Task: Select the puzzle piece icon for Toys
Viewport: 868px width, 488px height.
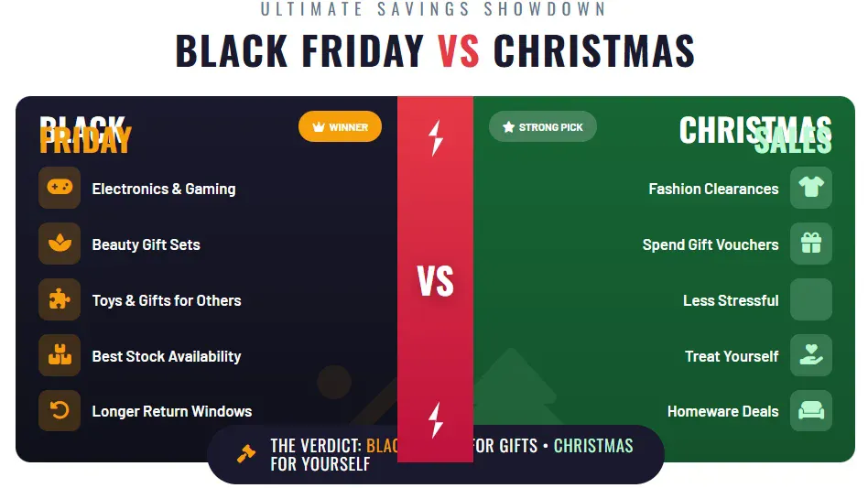Action: (x=60, y=299)
